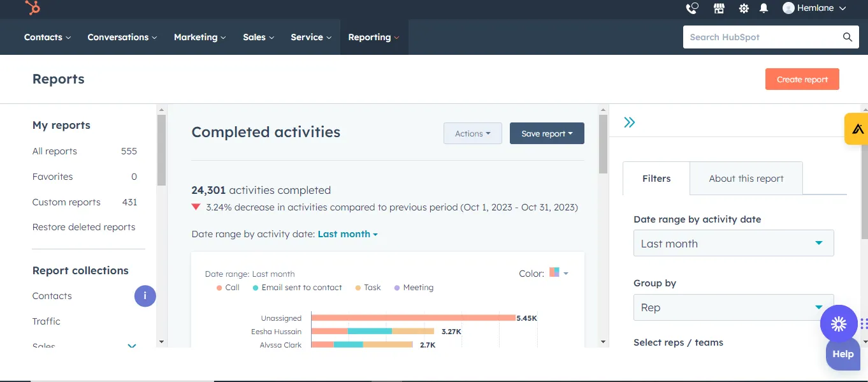Open the Last month date range select box

click(x=733, y=244)
